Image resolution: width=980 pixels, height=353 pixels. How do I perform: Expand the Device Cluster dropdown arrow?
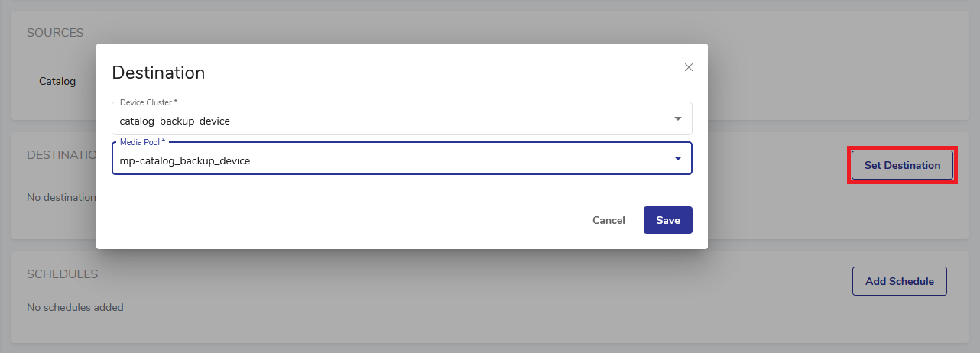tap(677, 119)
